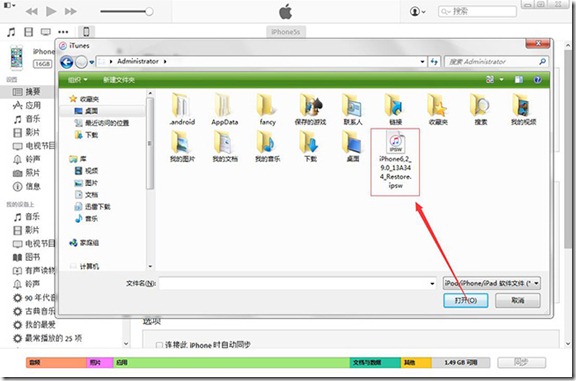Click the help icon in dialog toolbar
This screenshot has height=381, width=576.
[537, 80]
